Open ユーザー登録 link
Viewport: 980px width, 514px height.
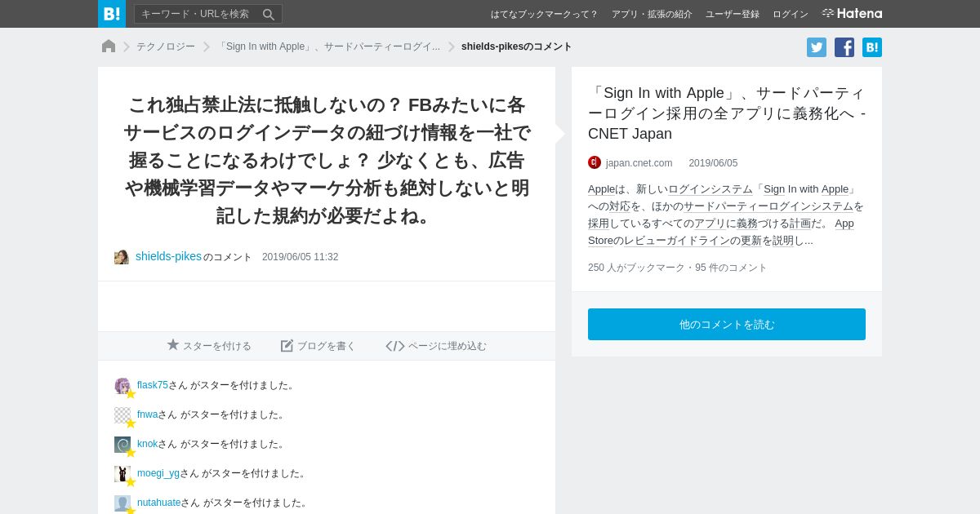[x=733, y=14]
